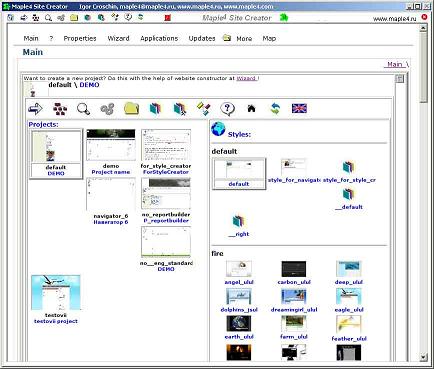
Task: Switch language with the British flag icon
Action: (x=299, y=108)
